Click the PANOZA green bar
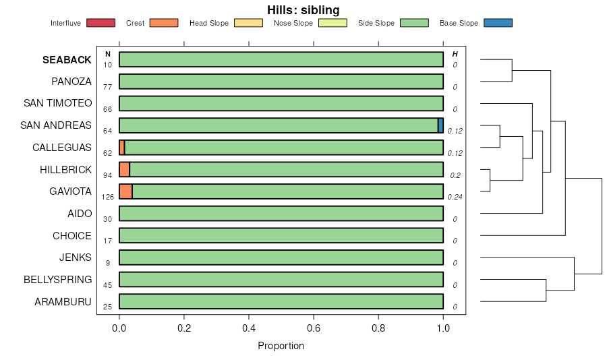Viewport: 607px width, 364px height. coord(281,82)
